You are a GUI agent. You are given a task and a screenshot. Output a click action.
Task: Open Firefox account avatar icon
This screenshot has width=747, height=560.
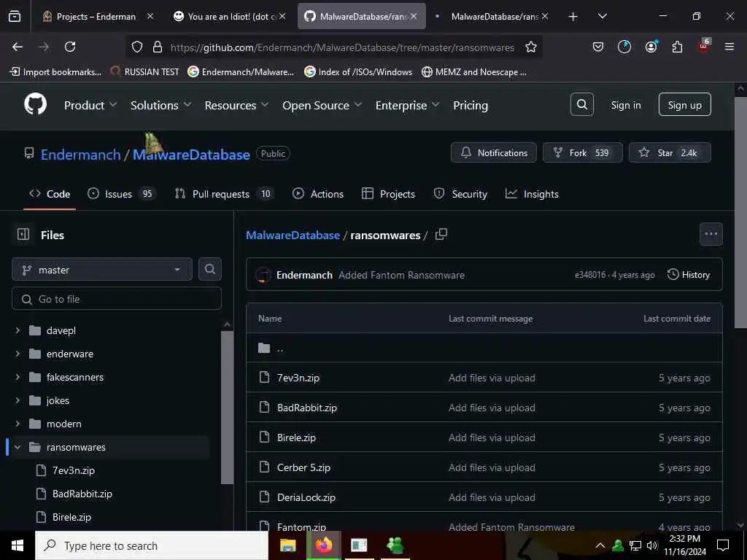pos(651,47)
